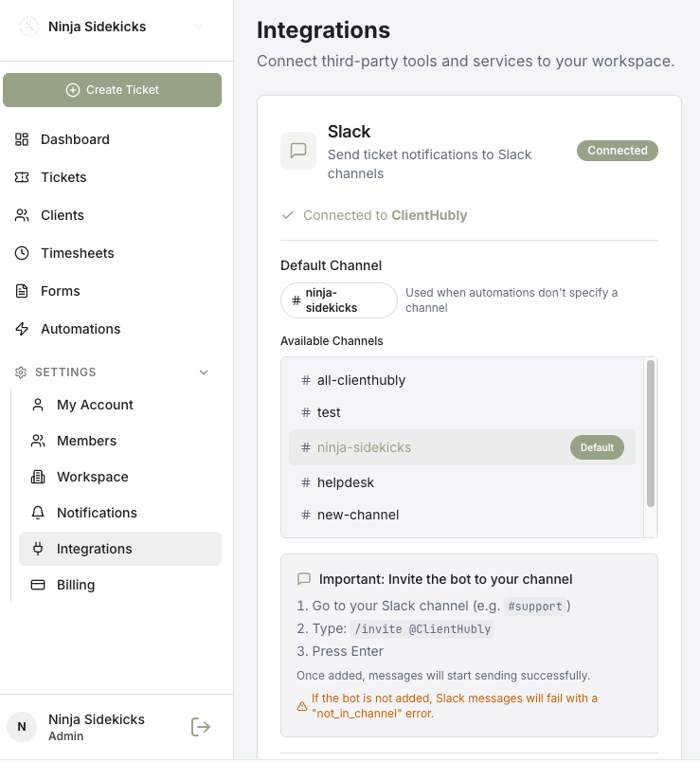Click the Forms document icon

(x=22, y=291)
